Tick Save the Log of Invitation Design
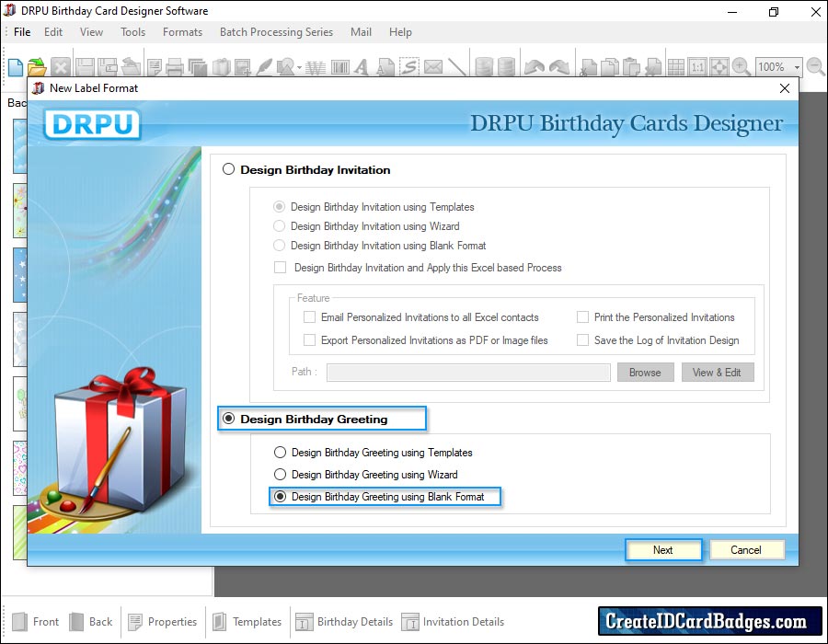Viewport: 828px width, 644px height. (582, 340)
